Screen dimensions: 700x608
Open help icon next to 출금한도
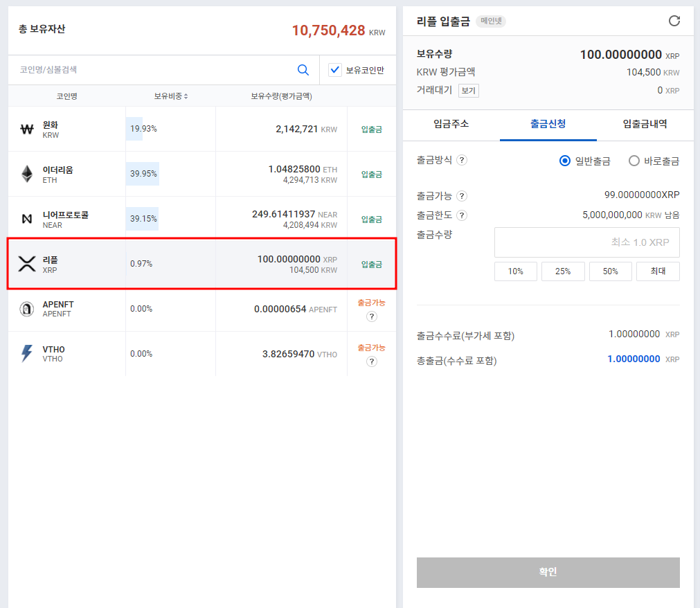[x=462, y=215]
